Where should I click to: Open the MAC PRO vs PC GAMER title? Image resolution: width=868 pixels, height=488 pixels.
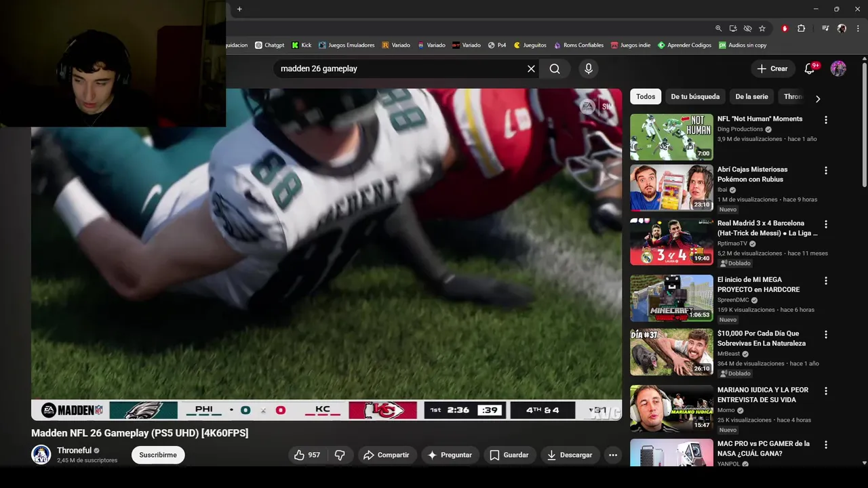(764, 448)
